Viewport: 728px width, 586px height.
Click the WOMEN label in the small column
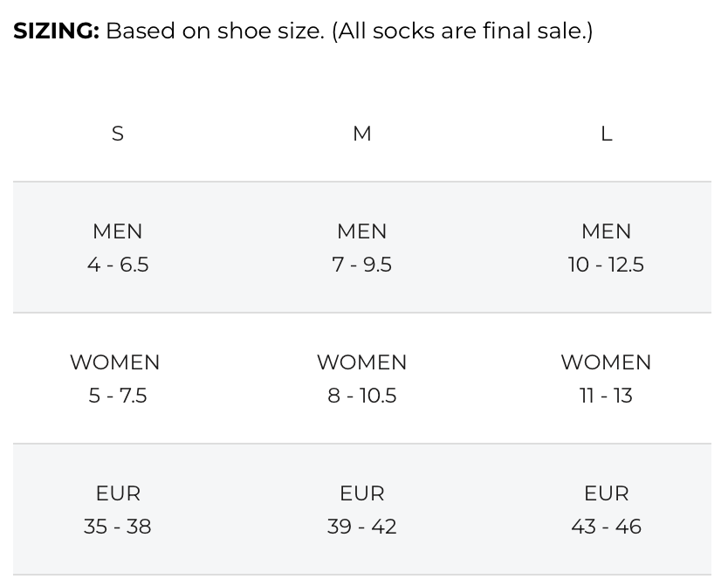click(115, 362)
